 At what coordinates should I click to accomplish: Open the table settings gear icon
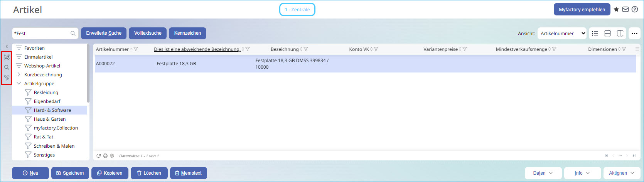(x=112, y=156)
